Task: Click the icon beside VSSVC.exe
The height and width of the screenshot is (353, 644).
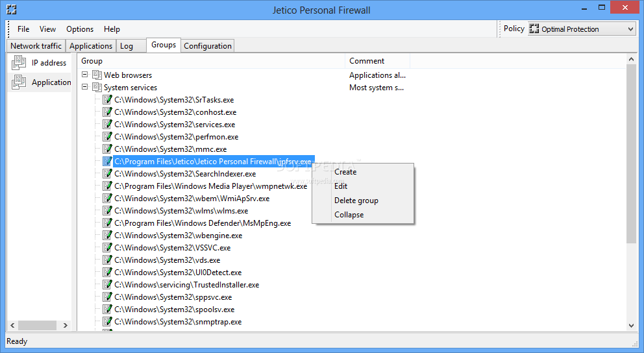Action: 107,247
